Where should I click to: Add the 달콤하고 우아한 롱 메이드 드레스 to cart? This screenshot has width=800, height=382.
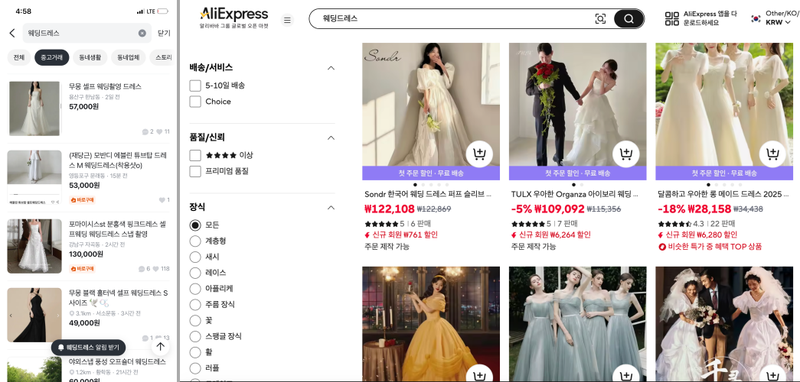pyautogui.click(x=772, y=154)
